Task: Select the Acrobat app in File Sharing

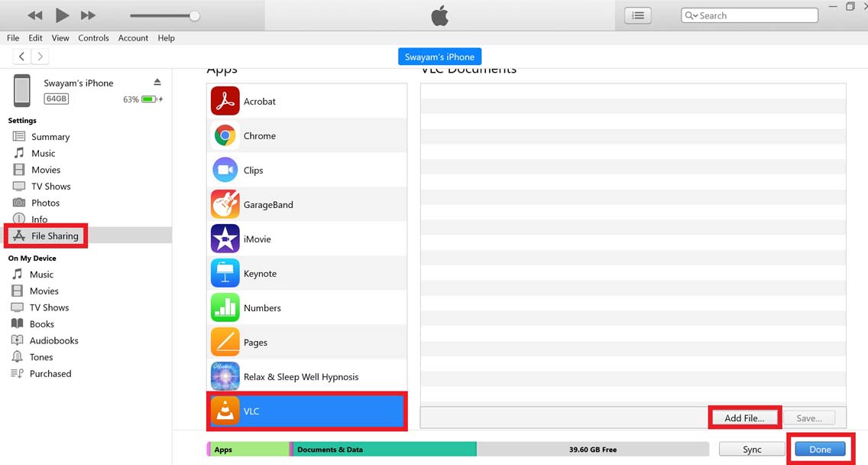Action: coord(306,100)
